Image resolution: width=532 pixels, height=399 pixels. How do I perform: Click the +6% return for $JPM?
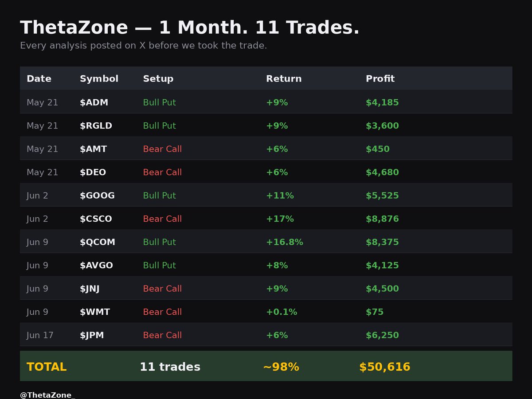click(277, 335)
